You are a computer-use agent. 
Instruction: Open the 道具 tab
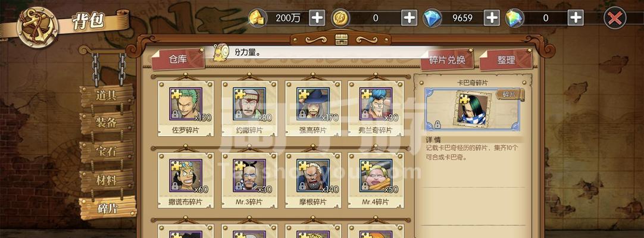(x=107, y=96)
